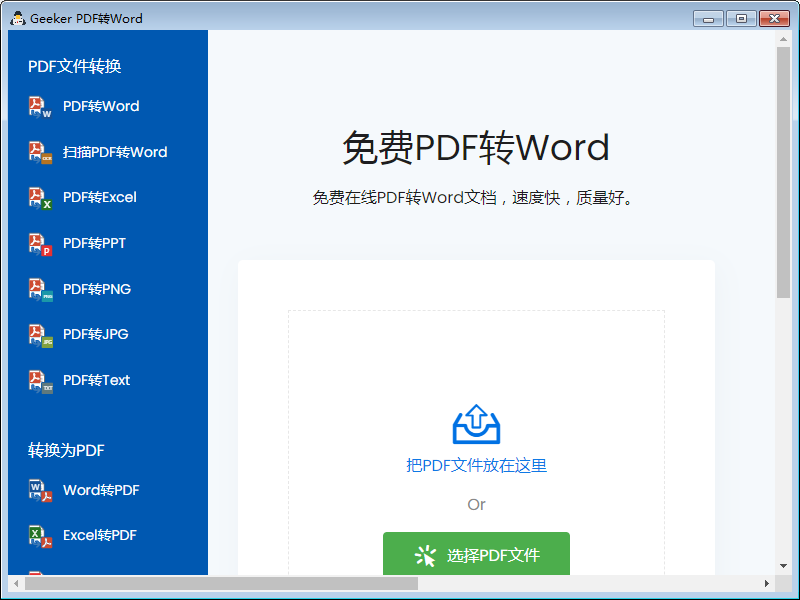
Task: Choose PDF转JPG conversion
Action: click(95, 334)
